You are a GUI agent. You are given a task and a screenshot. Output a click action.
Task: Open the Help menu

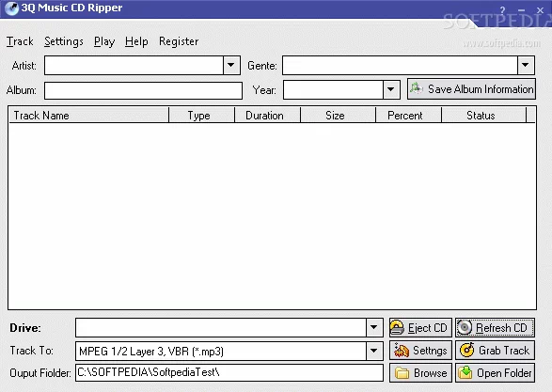click(x=136, y=41)
